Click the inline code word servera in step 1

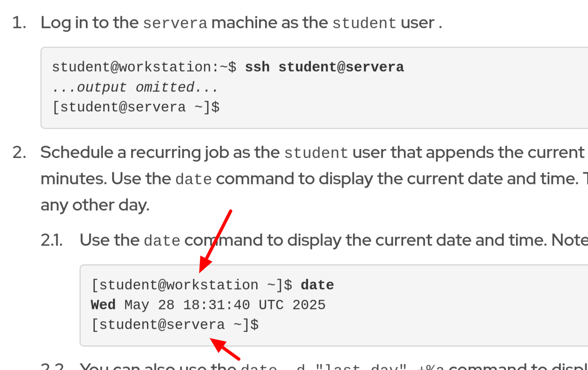tap(175, 23)
